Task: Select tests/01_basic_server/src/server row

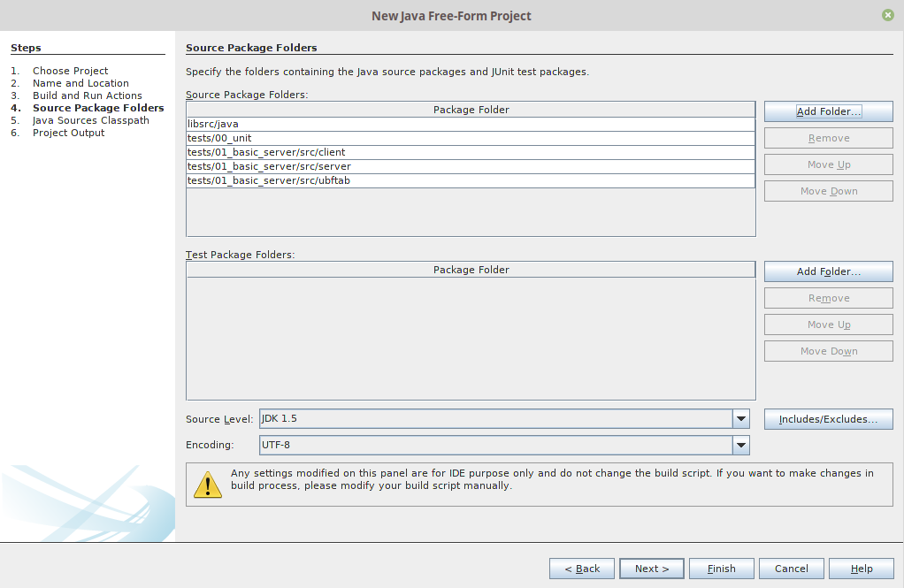Action: click(470, 167)
